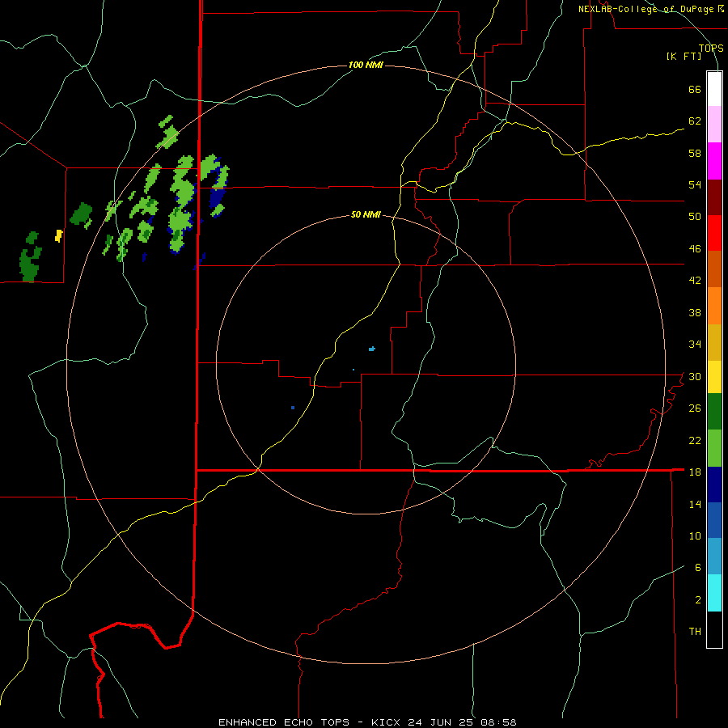Click the '[K FT]' units label
The width and height of the screenshot is (728, 728).
click(684, 56)
